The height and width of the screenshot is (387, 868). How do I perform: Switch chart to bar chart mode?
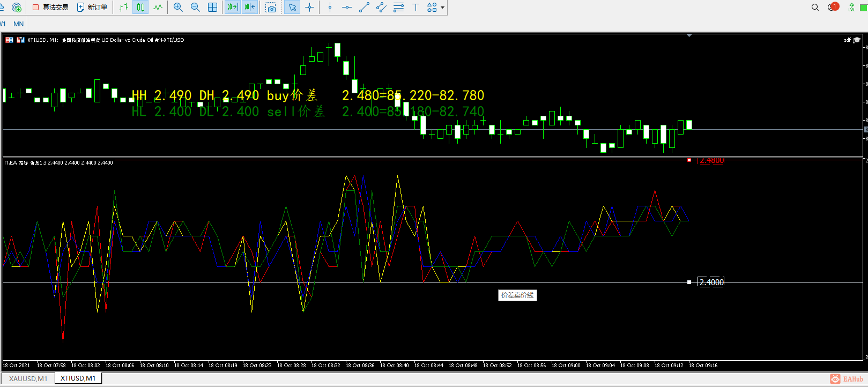(123, 8)
